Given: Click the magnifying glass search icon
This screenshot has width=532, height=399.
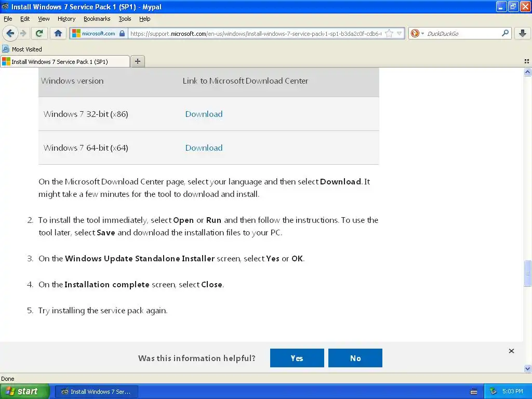Looking at the screenshot, I should pos(505,33).
